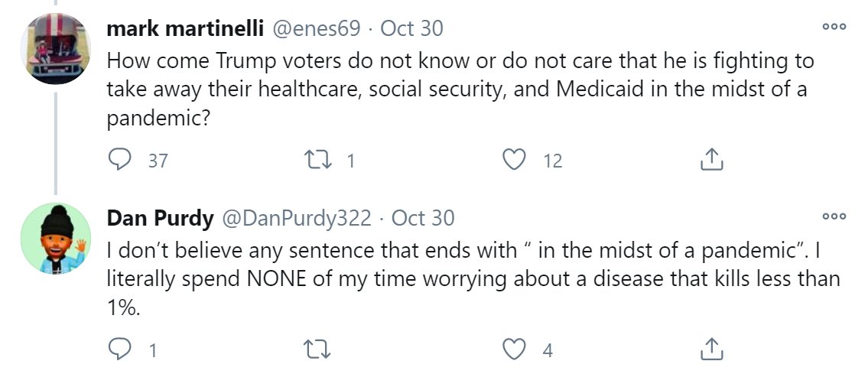Share mark martinelli's tweet
Viewport: 868px width, 374px height.
click(711, 159)
